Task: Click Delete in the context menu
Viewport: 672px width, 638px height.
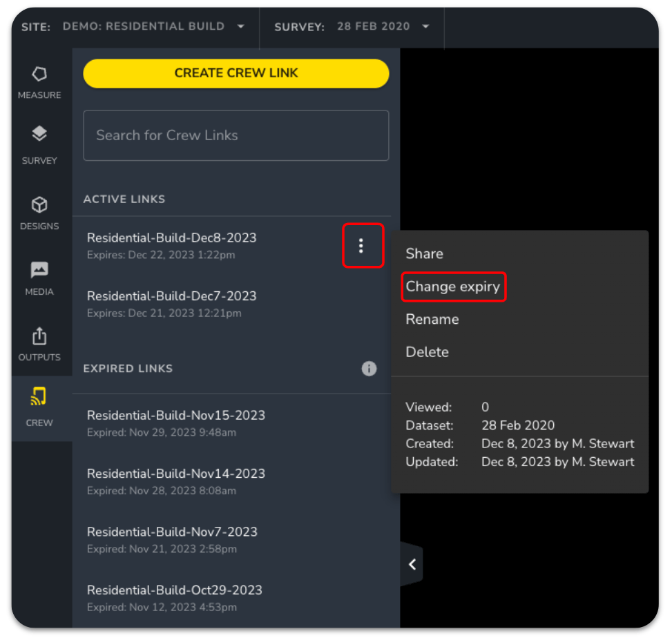Action: click(427, 352)
